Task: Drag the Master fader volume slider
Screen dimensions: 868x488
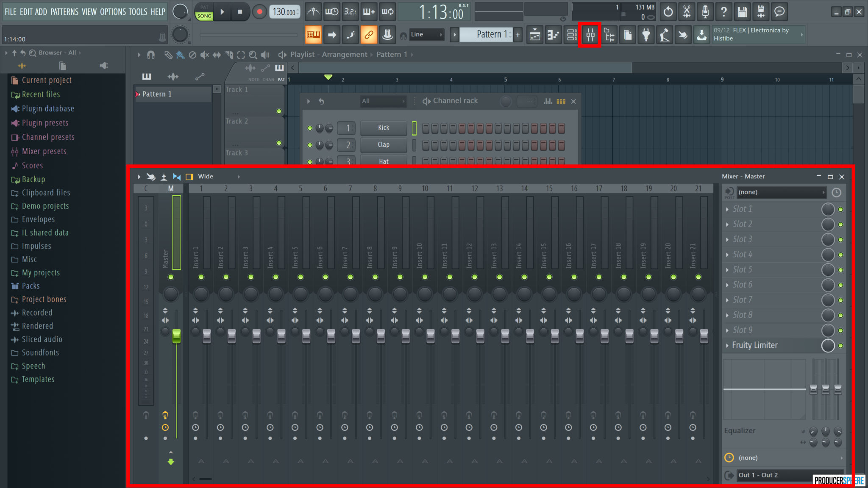Action: 176,335
